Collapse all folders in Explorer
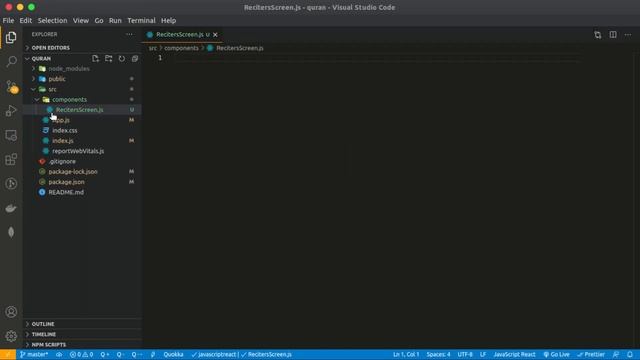 [x=135, y=58]
